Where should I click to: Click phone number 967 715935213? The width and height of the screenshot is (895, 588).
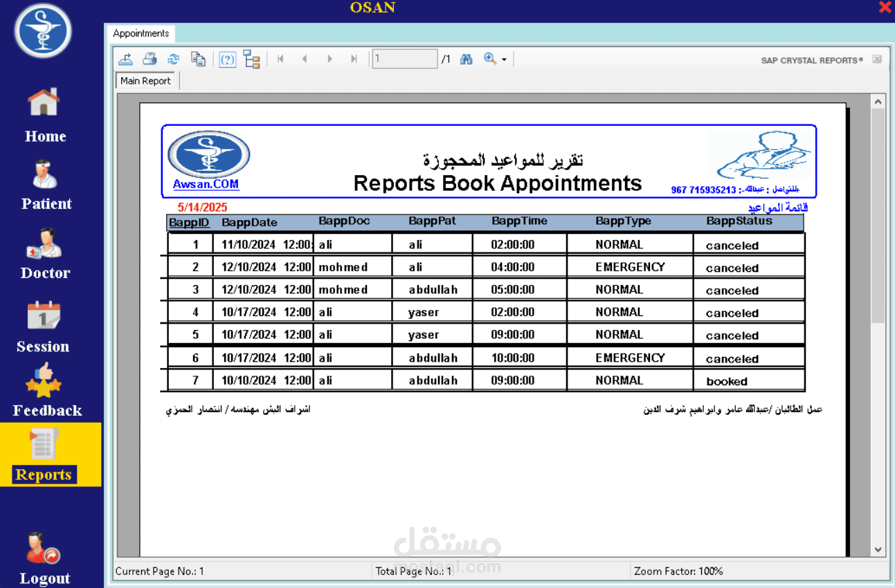[x=703, y=190]
